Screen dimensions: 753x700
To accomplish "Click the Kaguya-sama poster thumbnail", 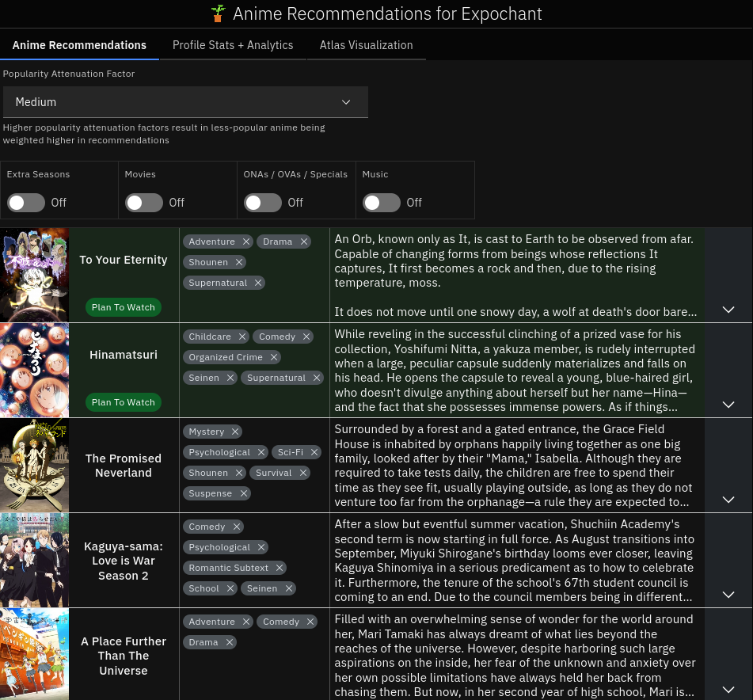I will (x=34, y=561).
